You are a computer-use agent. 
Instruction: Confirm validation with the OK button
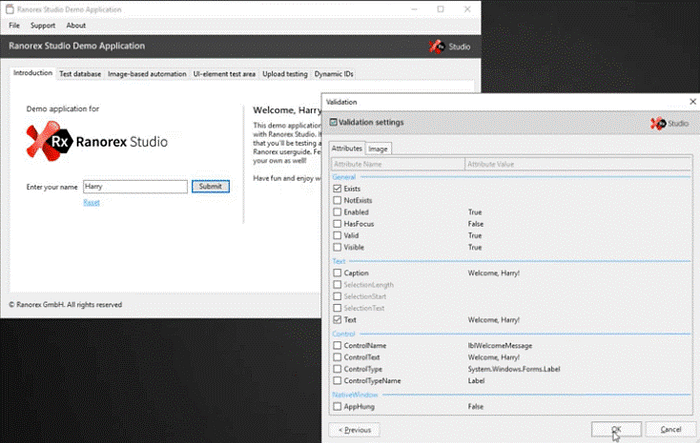(x=616, y=429)
